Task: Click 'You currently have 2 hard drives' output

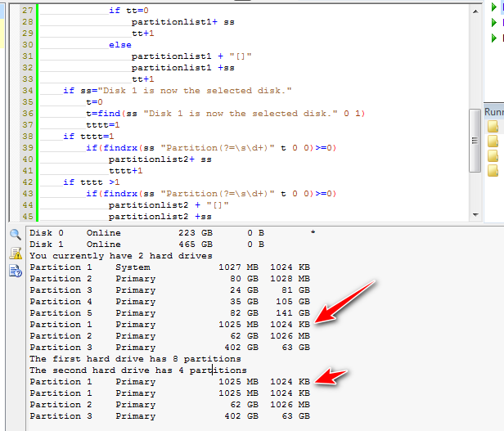Action: click(x=121, y=256)
